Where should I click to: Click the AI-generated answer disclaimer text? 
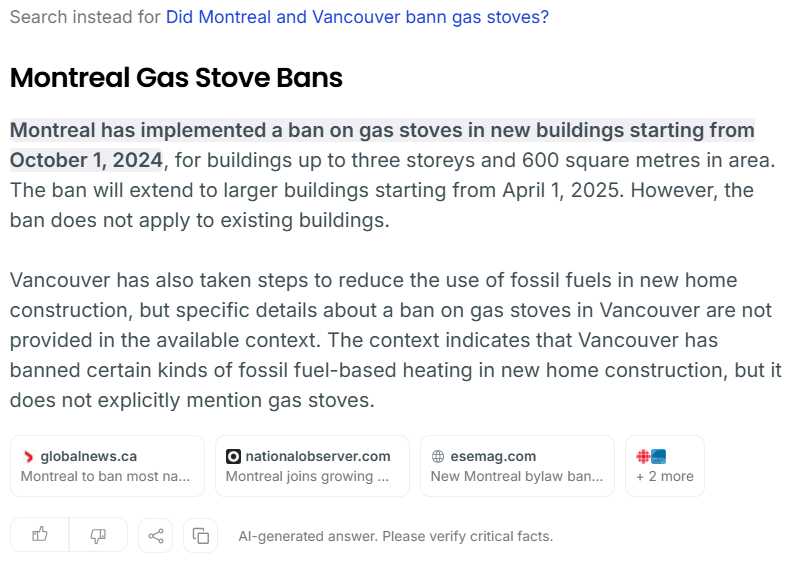point(395,536)
